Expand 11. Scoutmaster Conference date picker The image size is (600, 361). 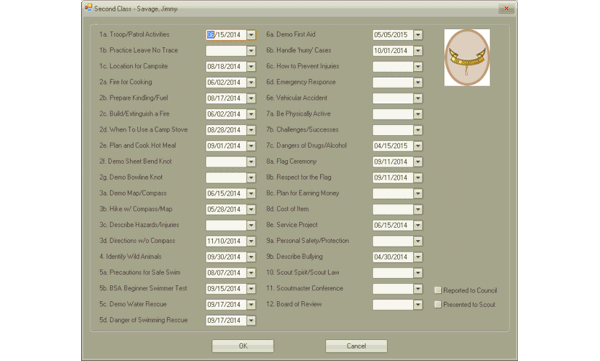click(418, 289)
